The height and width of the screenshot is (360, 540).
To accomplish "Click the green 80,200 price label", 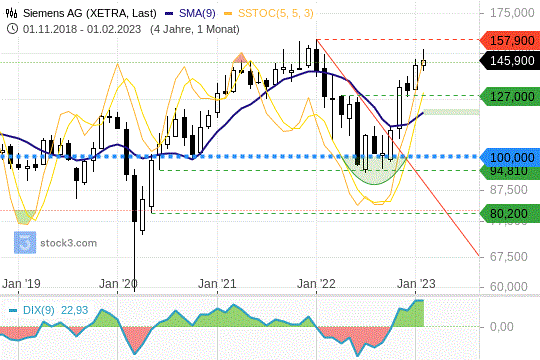I will 509,214.
